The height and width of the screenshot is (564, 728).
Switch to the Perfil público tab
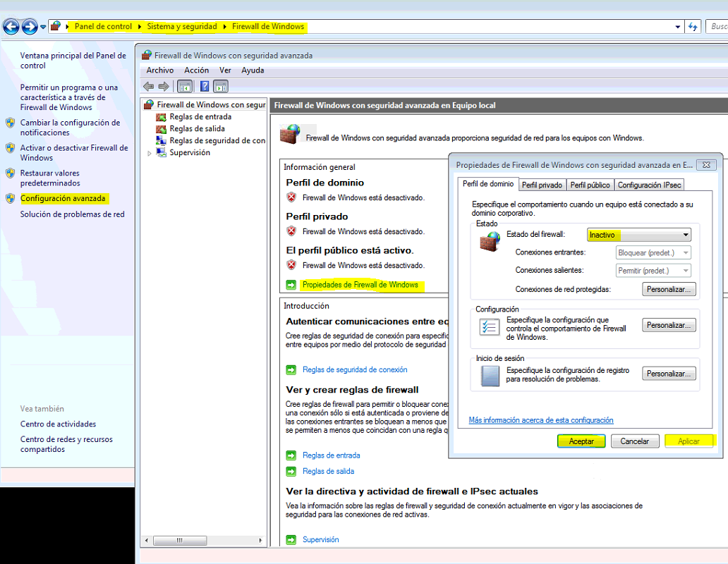point(590,185)
